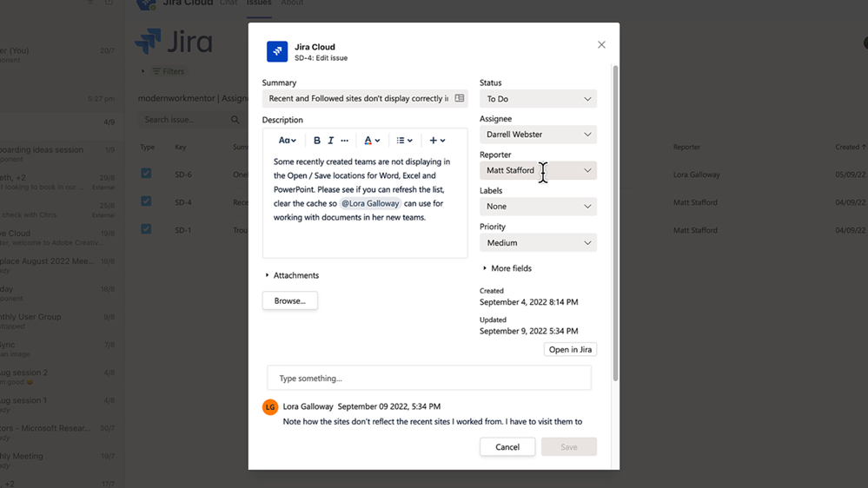Open the August 2022 meeting chat item
The image size is (868, 488).
click(x=57, y=266)
